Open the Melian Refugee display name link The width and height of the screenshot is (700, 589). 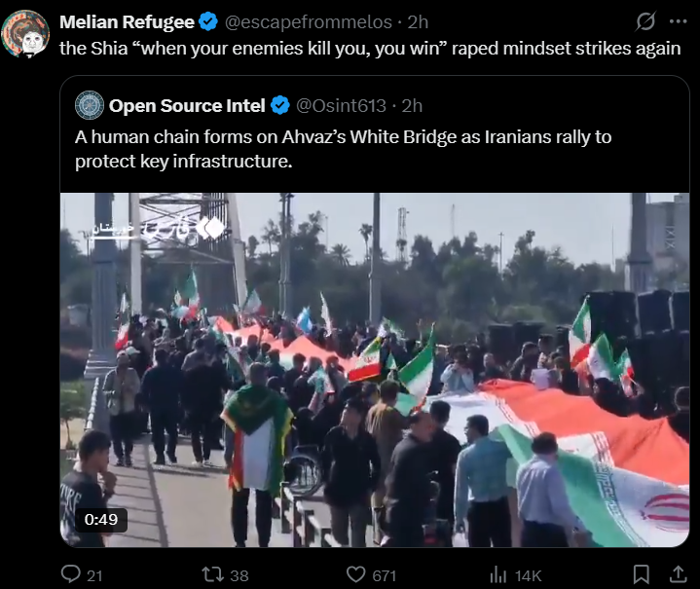pyautogui.click(x=127, y=21)
